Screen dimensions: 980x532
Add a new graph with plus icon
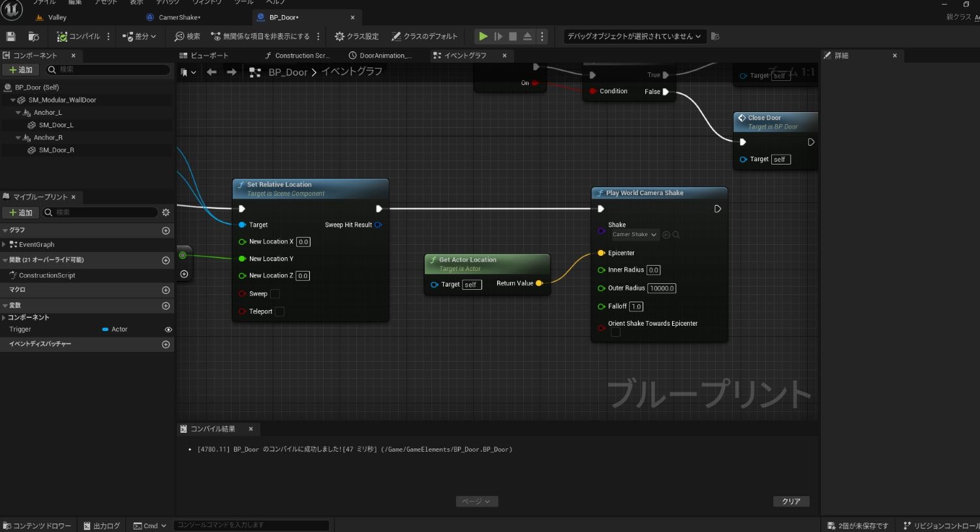click(166, 230)
